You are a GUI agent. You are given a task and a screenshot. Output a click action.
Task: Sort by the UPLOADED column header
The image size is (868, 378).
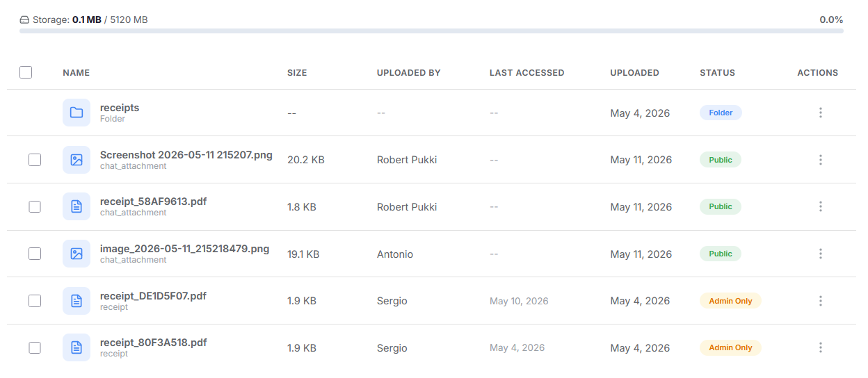[635, 72]
